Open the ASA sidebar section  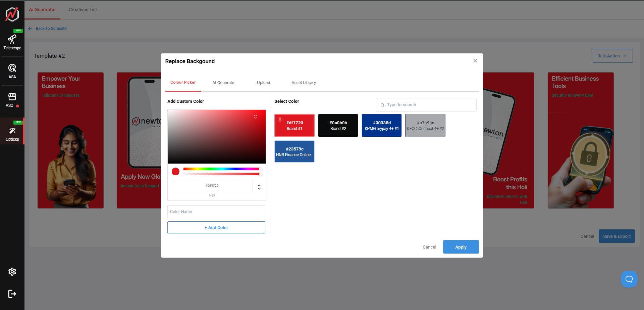(x=12, y=71)
